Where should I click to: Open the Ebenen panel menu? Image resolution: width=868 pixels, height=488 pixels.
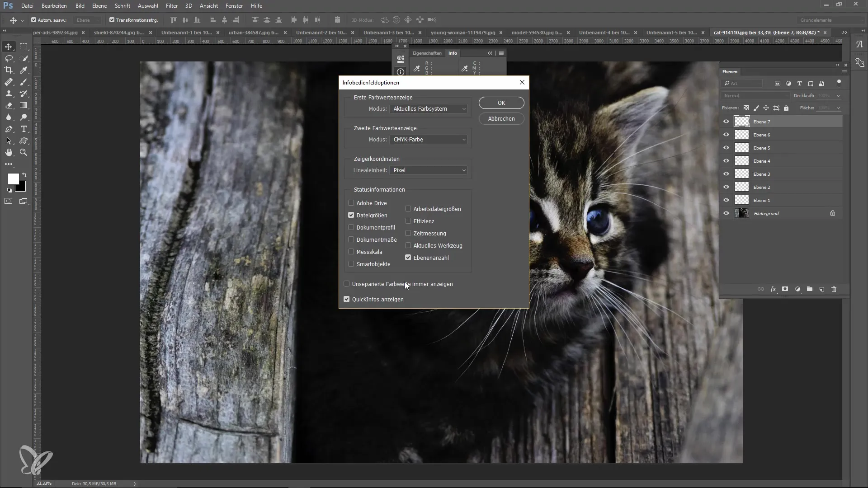pos(844,72)
